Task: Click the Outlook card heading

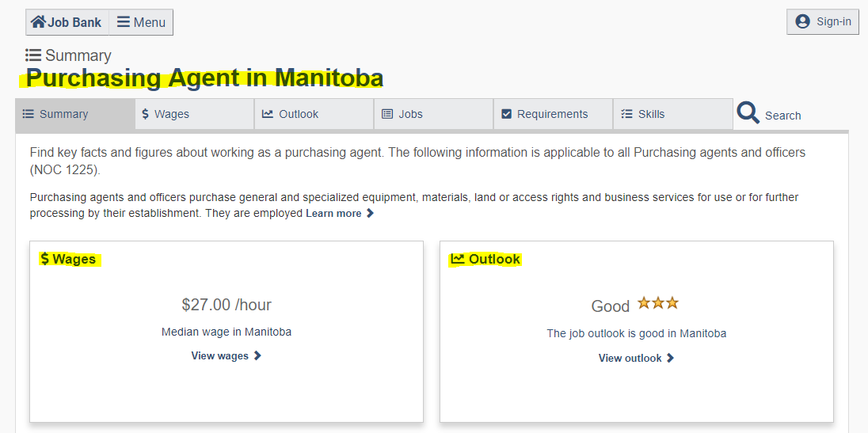Action: 485,259
